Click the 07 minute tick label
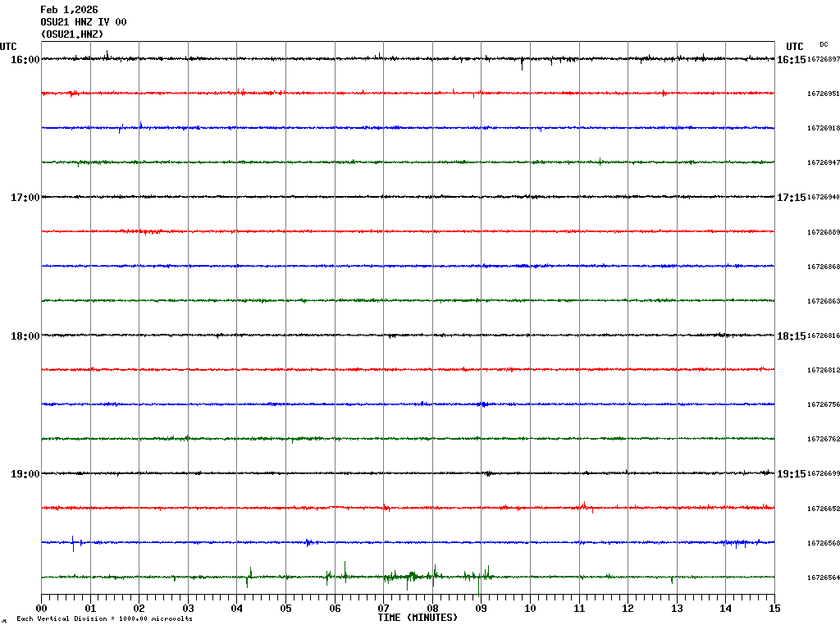The width and height of the screenshot is (840, 630). coord(383,609)
